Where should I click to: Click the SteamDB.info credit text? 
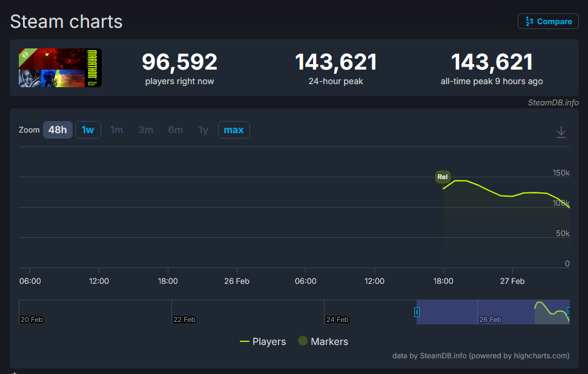click(553, 102)
